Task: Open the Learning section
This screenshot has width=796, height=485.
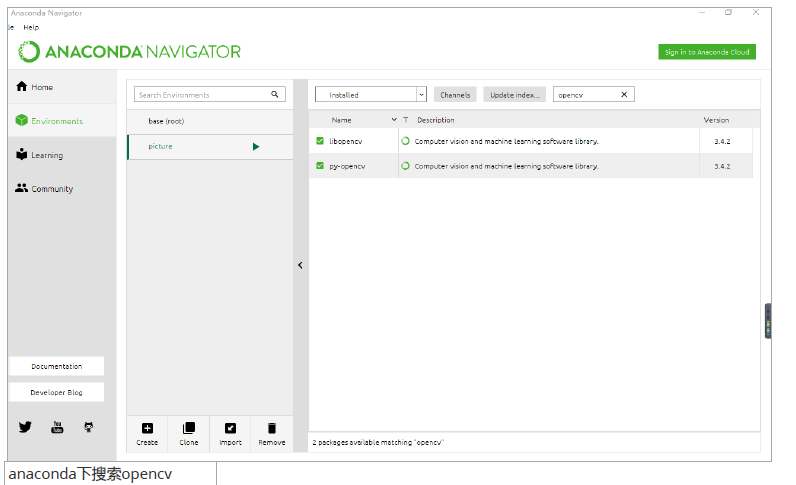Action: pyautogui.click(x=40, y=155)
